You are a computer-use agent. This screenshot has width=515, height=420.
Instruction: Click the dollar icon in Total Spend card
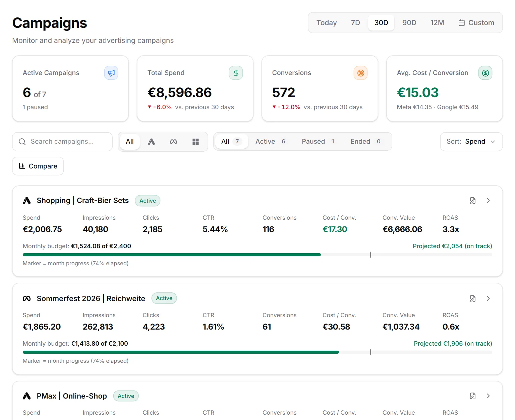coord(236,73)
